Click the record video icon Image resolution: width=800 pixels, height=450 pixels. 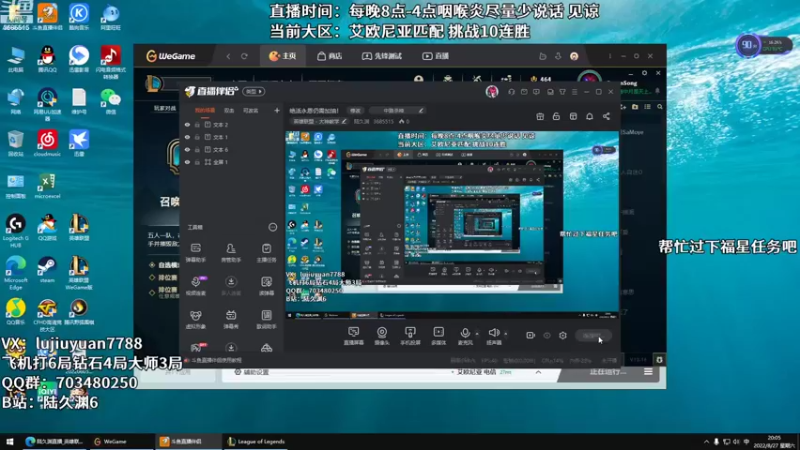tap(531, 335)
